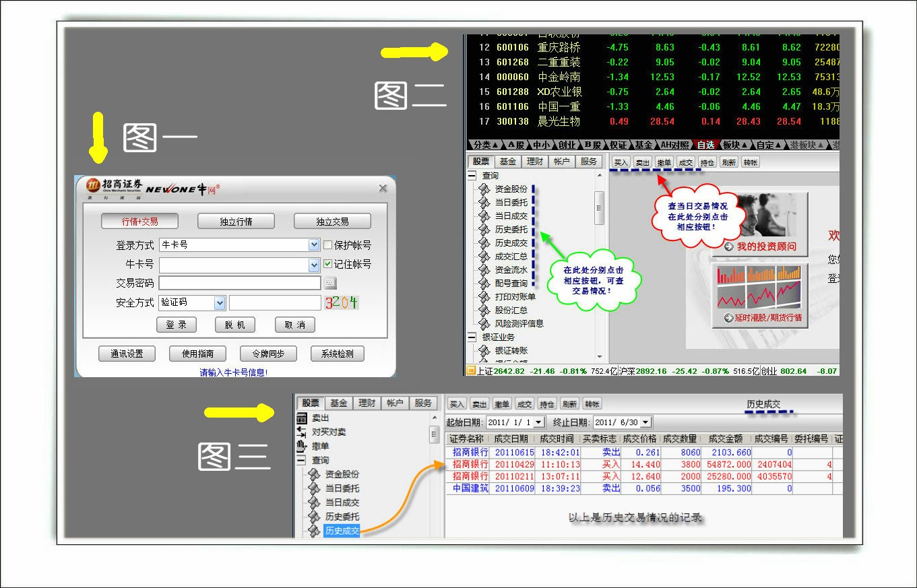Select the AH对照 market tab
The width and height of the screenshot is (917, 588).
[675, 145]
